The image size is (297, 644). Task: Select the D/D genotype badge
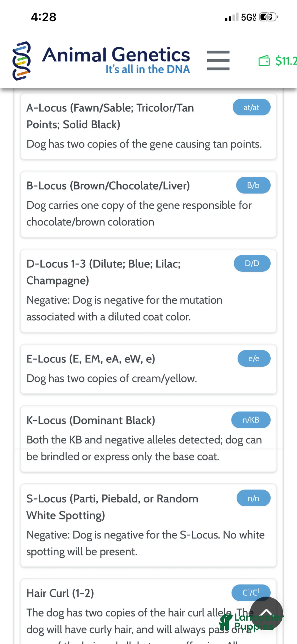coord(252,263)
